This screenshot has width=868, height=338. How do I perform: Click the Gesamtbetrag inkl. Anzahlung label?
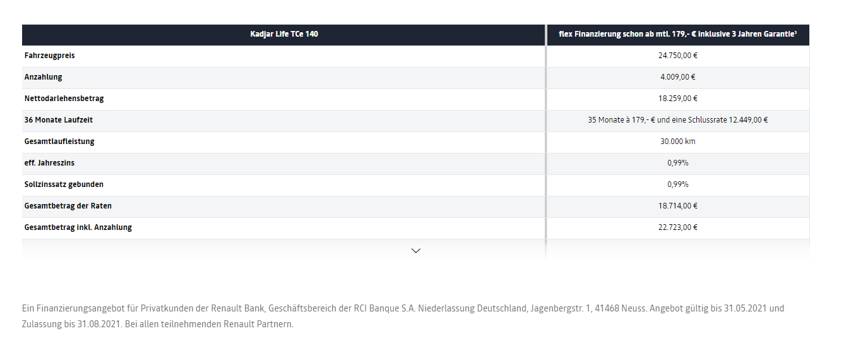tap(78, 227)
